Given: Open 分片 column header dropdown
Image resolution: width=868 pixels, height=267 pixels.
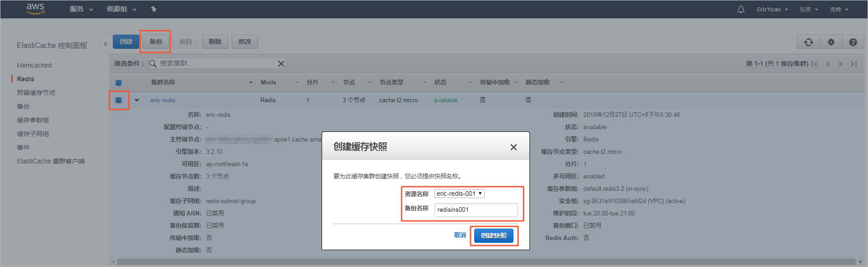Looking at the screenshot, I should coord(333,83).
